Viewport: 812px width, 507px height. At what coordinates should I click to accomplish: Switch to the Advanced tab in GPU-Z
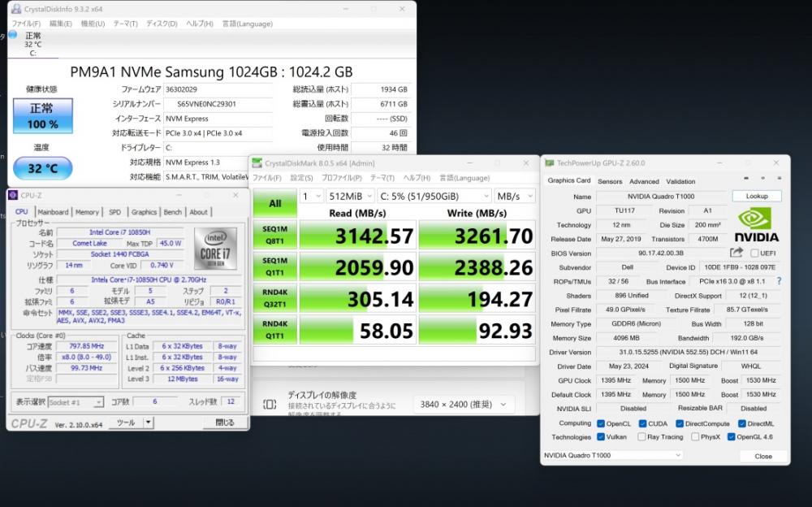[x=644, y=181]
